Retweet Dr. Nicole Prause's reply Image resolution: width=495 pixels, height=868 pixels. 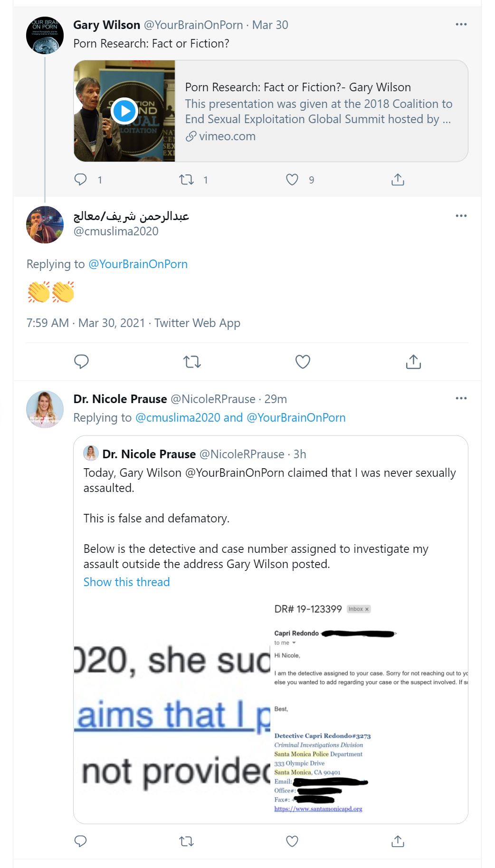tap(186, 841)
